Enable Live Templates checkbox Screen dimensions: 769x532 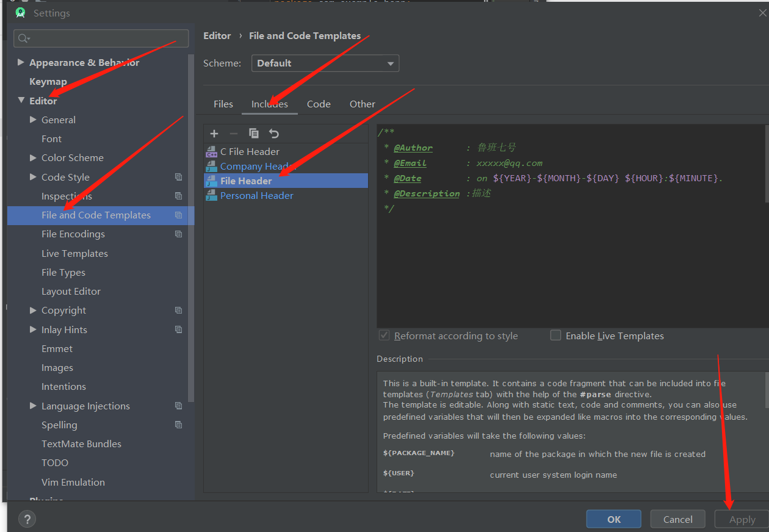click(555, 335)
